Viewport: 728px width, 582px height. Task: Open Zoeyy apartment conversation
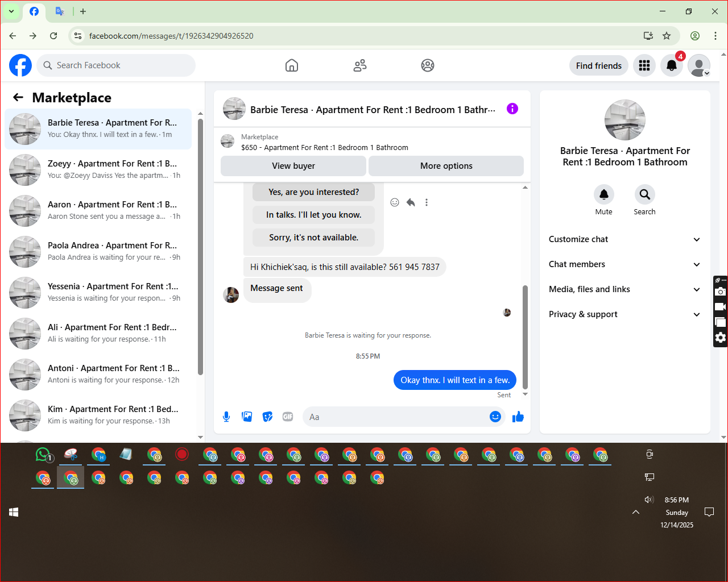click(98, 170)
